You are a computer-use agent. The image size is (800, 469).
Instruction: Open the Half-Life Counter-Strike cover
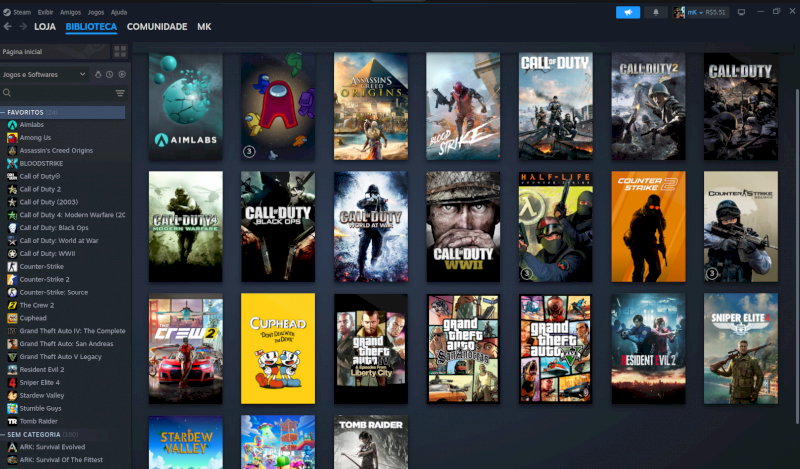(x=556, y=227)
